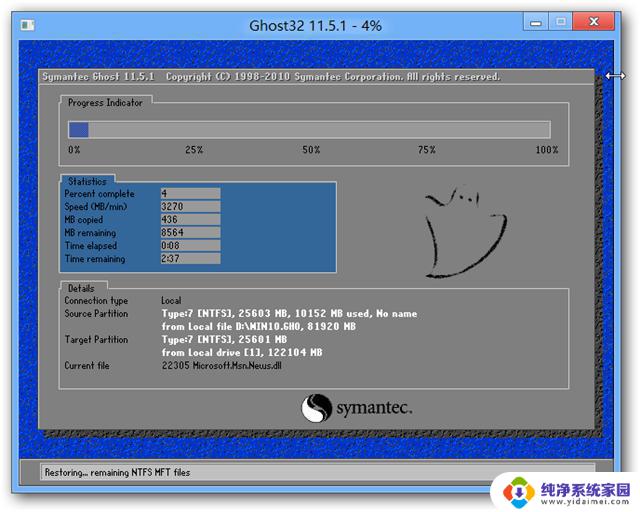
Task: Select the Percent complete value 4
Action: click(191, 193)
